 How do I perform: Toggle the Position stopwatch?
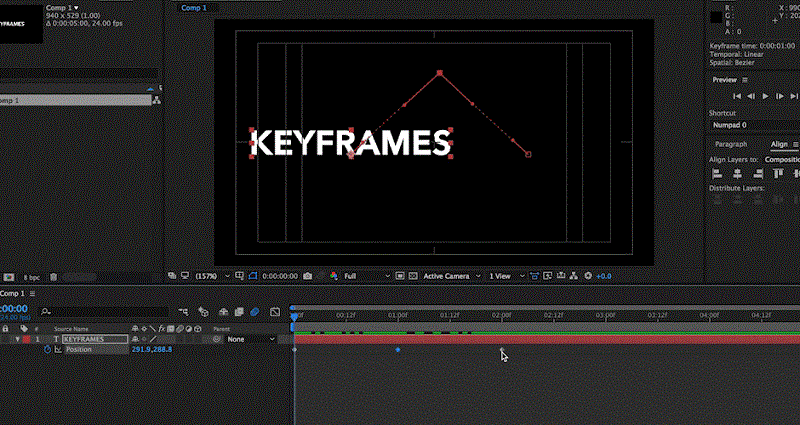pos(47,349)
